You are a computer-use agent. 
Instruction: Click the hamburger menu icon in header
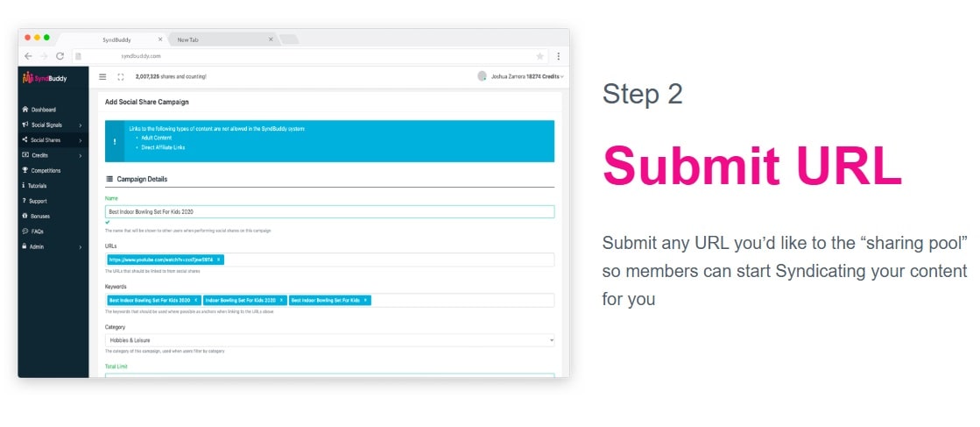(x=102, y=77)
